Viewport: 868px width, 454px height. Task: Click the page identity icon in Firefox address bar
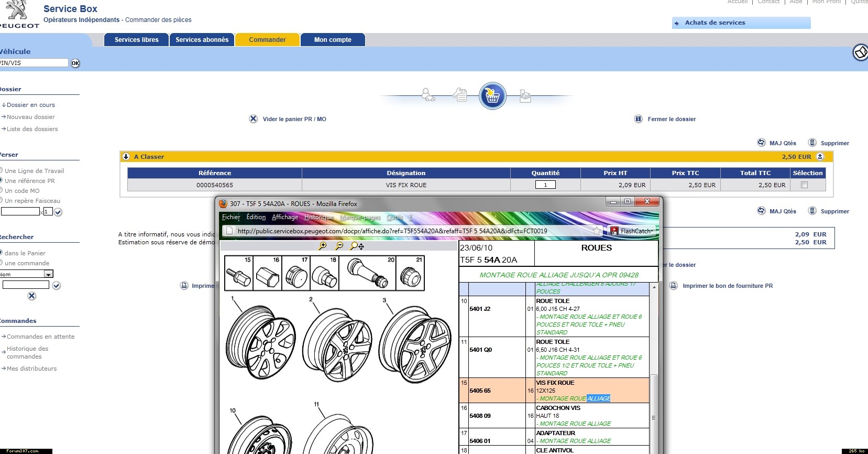click(x=229, y=231)
